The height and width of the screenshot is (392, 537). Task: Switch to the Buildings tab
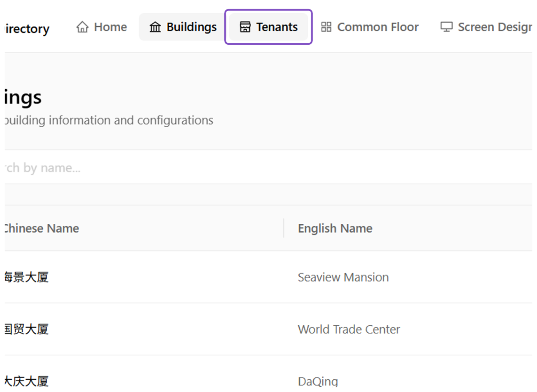[183, 27]
